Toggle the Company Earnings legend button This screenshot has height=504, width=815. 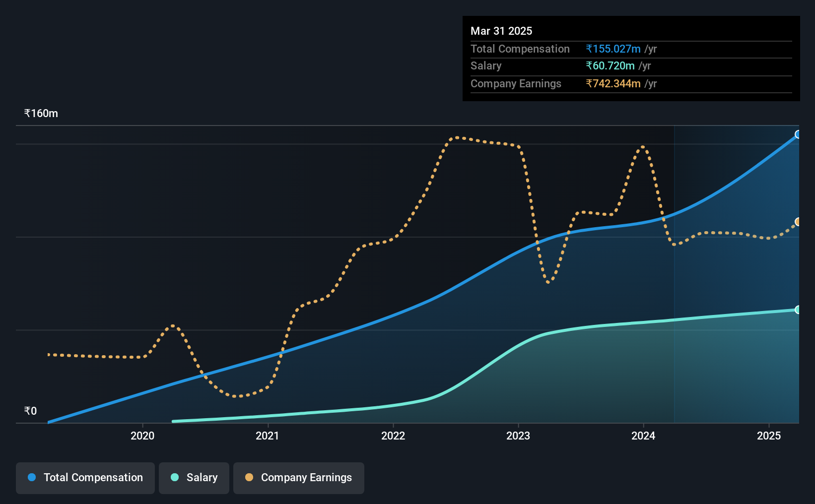pos(299,478)
